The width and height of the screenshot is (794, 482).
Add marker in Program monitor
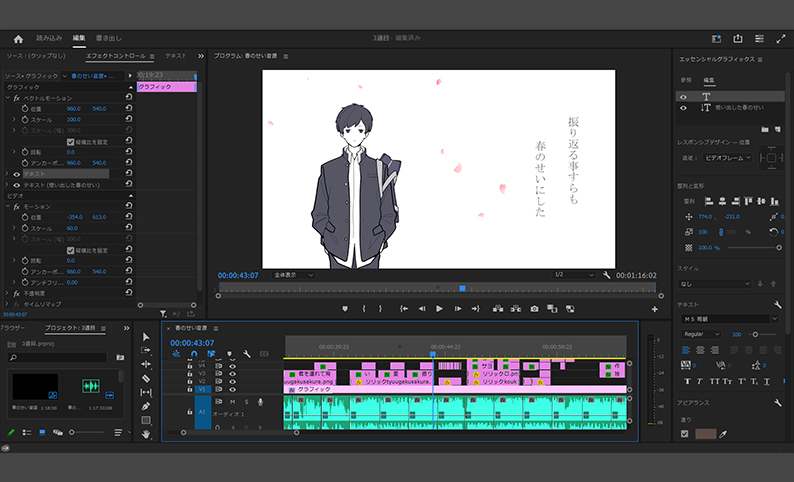click(345, 309)
